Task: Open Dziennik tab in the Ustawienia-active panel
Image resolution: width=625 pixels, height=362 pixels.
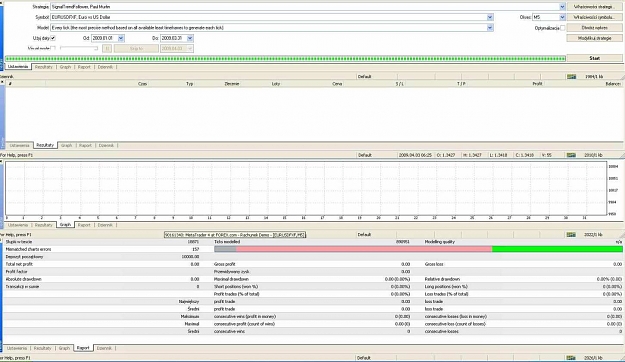Action: point(105,67)
